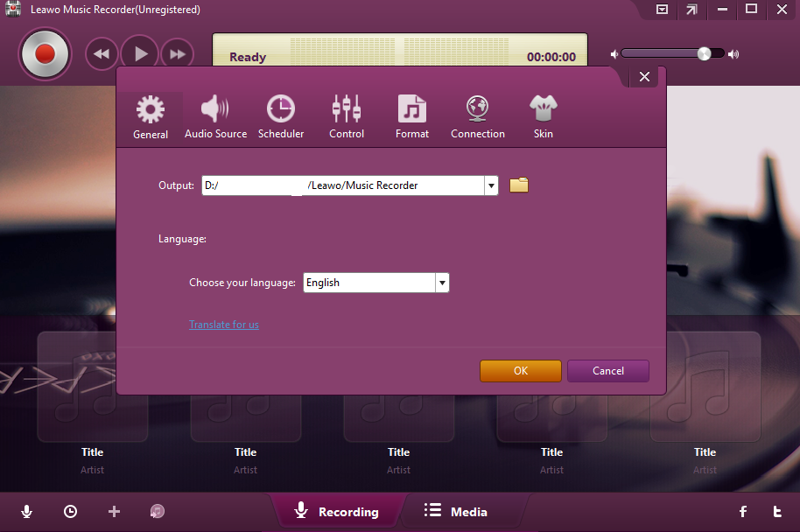The height and width of the screenshot is (532, 800).
Task: Click the Cancel button
Action: click(x=608, y=371)
